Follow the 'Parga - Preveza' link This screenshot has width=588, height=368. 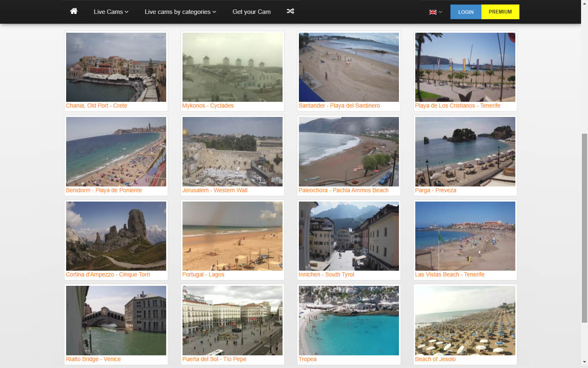coord(436,190)
